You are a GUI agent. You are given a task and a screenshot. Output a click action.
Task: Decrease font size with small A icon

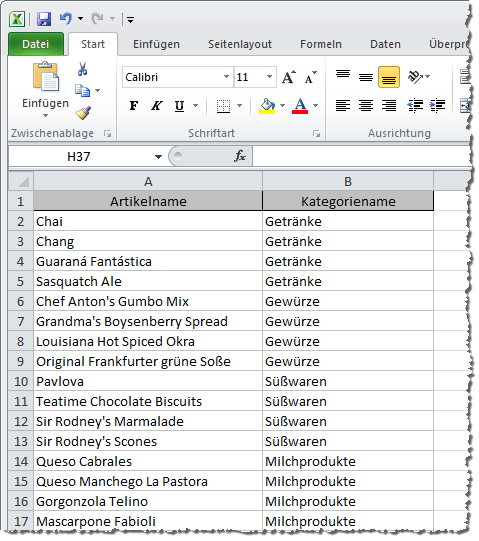click(x=311, y=77)
